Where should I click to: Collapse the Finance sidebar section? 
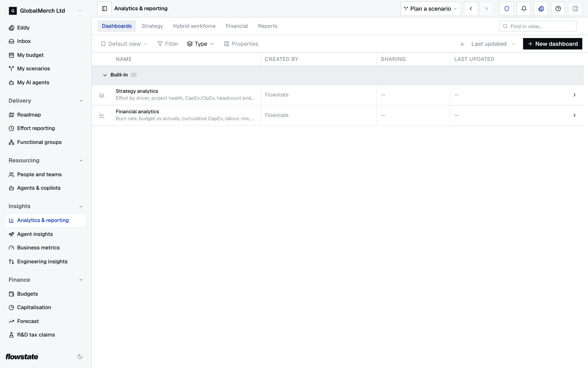(x=81, y=280)
